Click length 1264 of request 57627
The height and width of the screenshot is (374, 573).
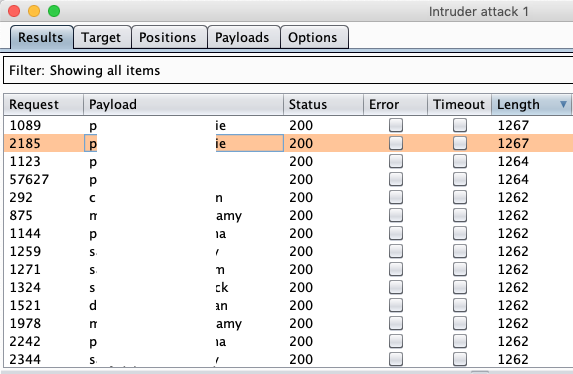tap(513, 180)
